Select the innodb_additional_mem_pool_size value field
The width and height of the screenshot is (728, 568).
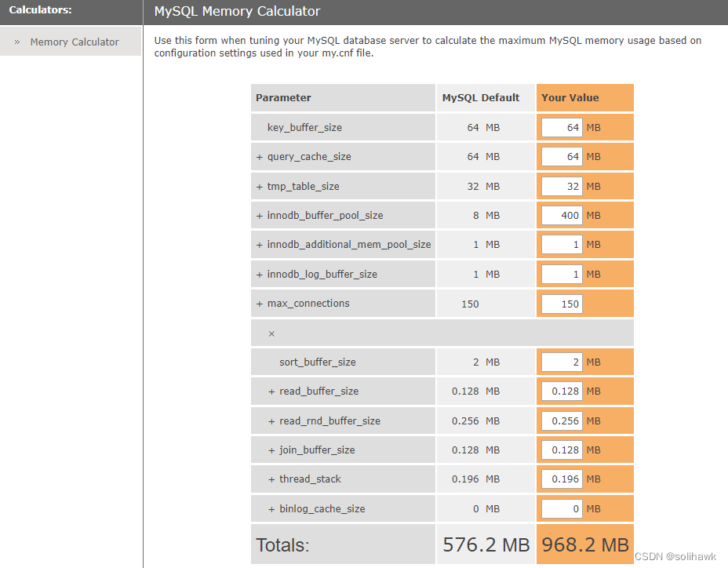[562, 245]
